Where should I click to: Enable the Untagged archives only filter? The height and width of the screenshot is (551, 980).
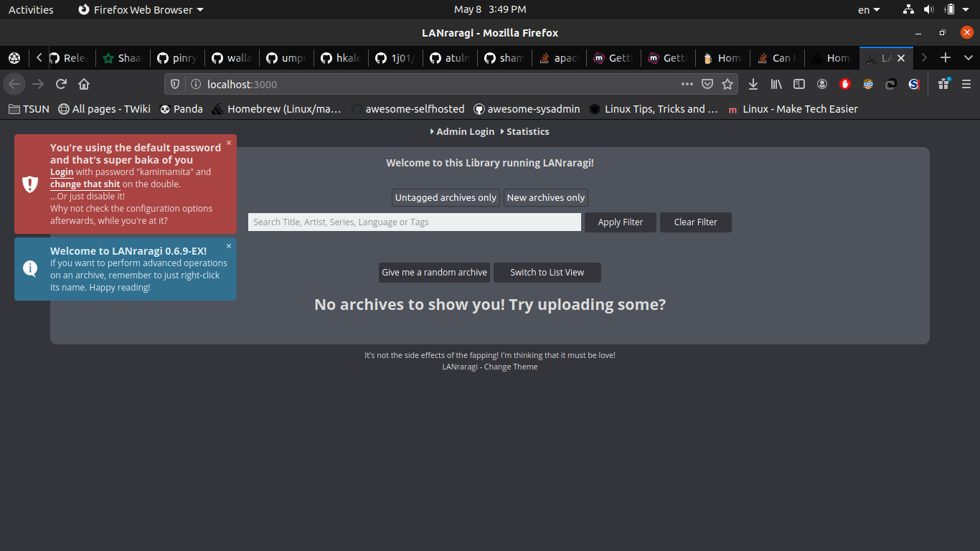pyautogui.click(x=445, y=197)
